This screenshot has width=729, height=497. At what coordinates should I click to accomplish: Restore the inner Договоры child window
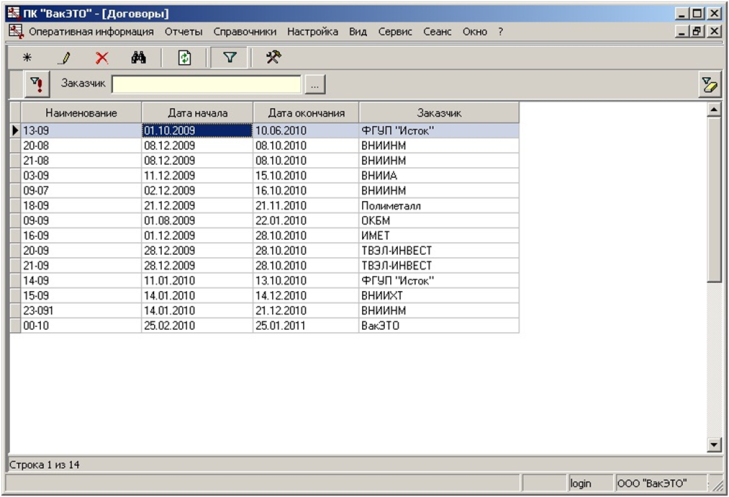pyautogui.click(x=697, y=32)
